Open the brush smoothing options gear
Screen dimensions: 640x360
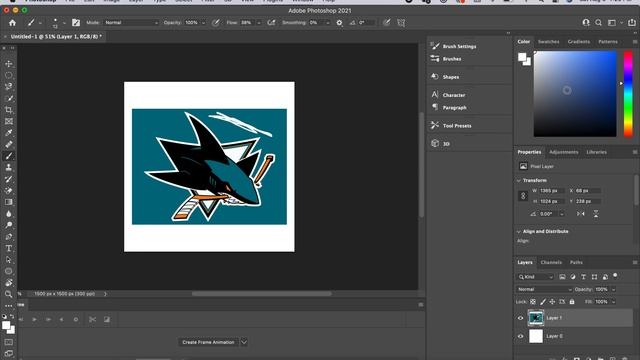click(x=339, y=23)
